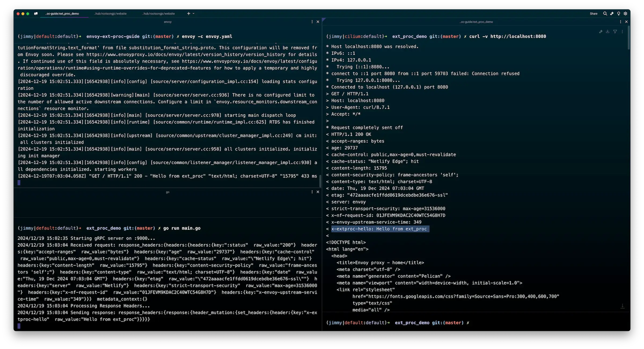Open Warp AI sparkle icon in the title bar
The width and height of the screenshot is (644, 349).
point(612,13)
